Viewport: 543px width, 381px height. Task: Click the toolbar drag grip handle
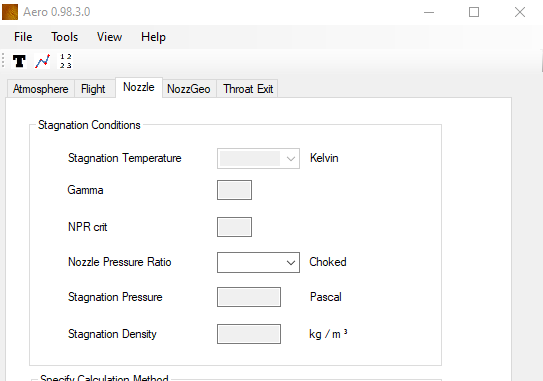3,61
